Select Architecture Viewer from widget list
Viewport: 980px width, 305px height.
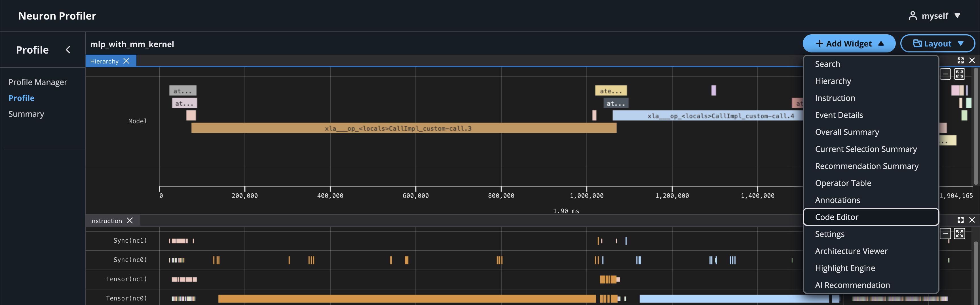(x=851, y=251)
